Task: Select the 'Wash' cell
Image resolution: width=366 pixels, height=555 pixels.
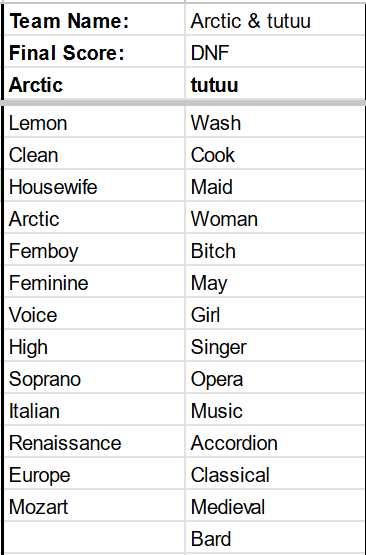Action: pyautogui.click(x=275, y=121)
